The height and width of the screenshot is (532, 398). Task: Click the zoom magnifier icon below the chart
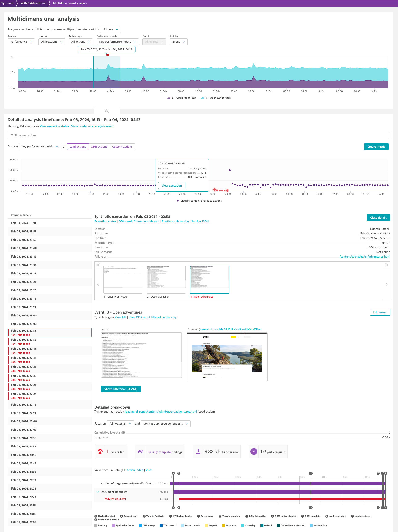click(x=107, y=111)
